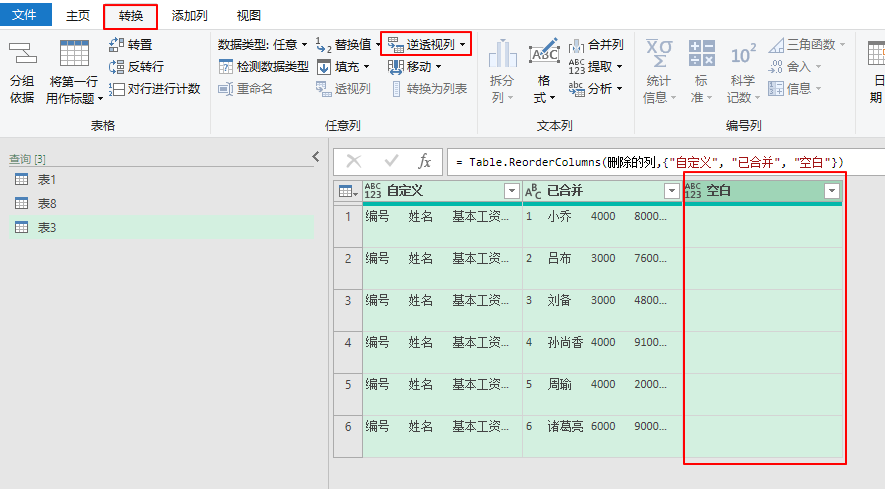This screenshot has height=489, width=885.
Task: Click the fx formula icon
Action: (424, 162)
